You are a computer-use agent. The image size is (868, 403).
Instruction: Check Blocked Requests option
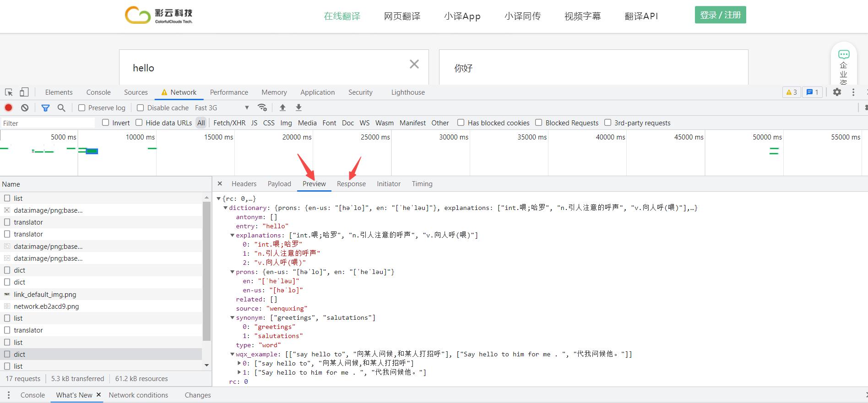[x=539, y=123]
